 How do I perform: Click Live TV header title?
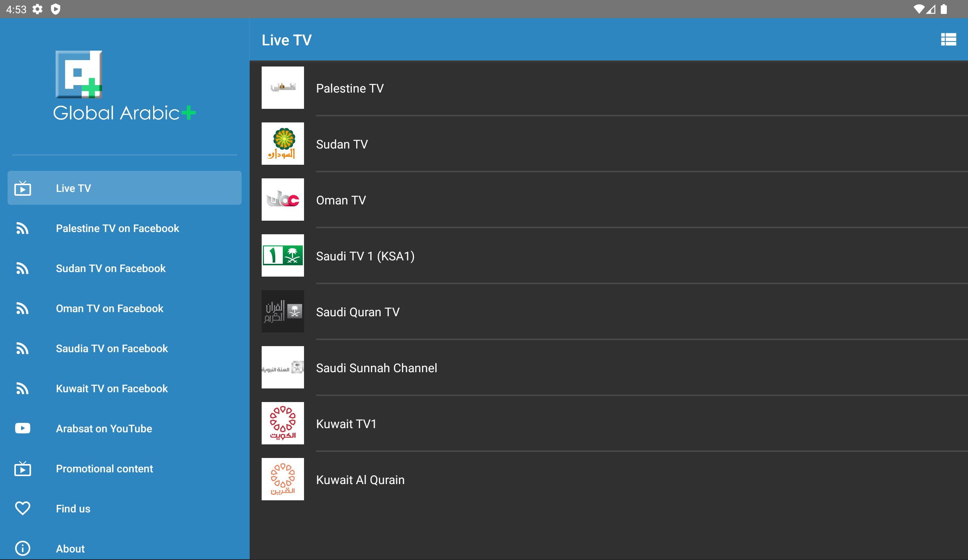[287, 40]
